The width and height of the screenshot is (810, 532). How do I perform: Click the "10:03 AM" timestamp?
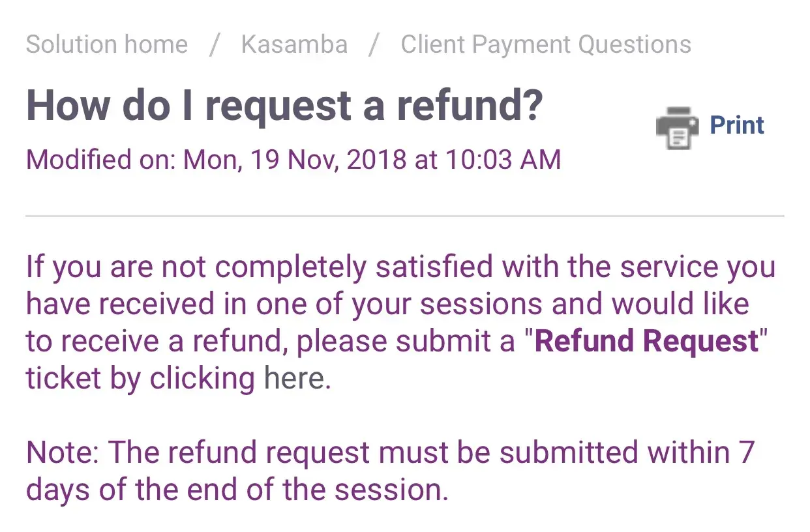click(503, 160)
